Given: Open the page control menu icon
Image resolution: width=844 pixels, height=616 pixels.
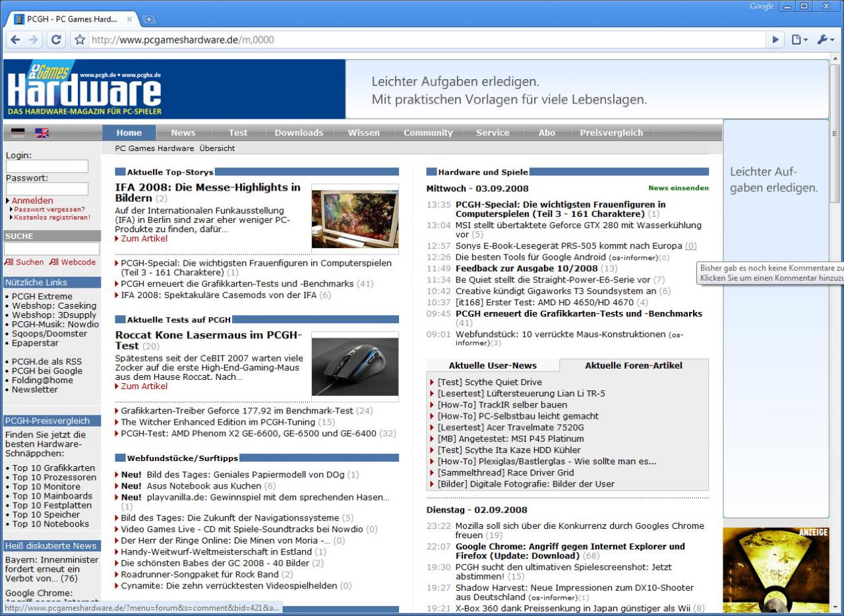Looking at the screenshot, I should [x=800, y=40].
